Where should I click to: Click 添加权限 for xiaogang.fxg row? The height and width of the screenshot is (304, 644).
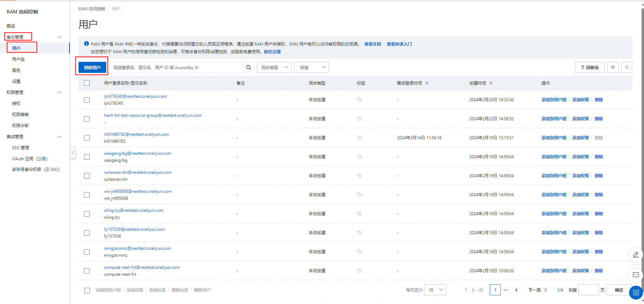click(580, 157)
